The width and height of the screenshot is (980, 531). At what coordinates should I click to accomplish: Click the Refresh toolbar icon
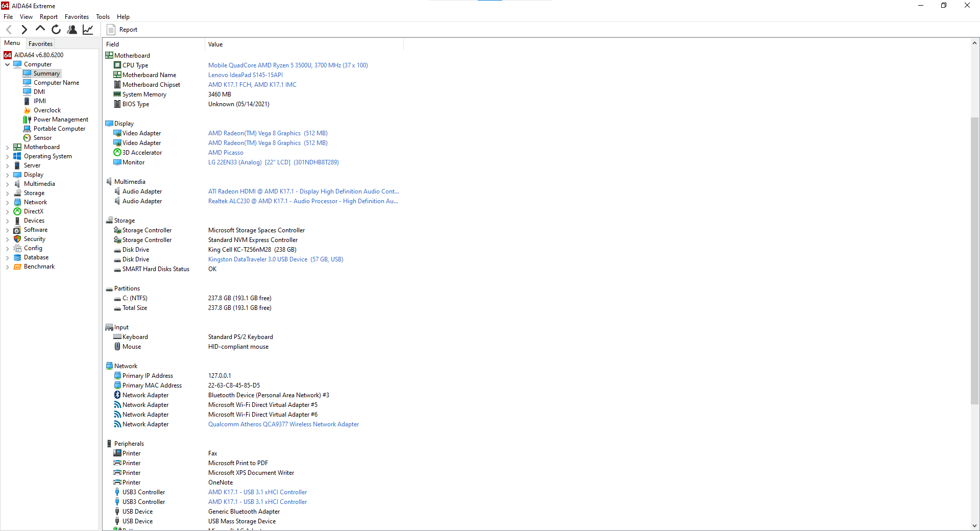[56, 30]
